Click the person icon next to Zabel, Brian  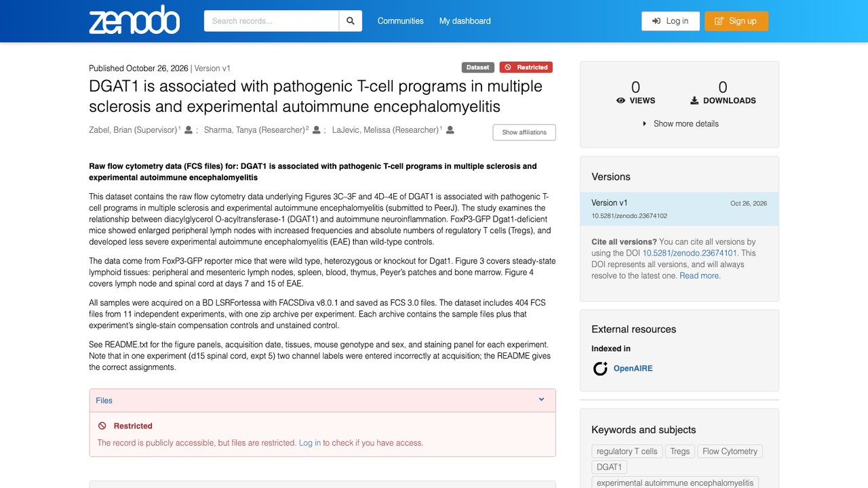point(189,130)
